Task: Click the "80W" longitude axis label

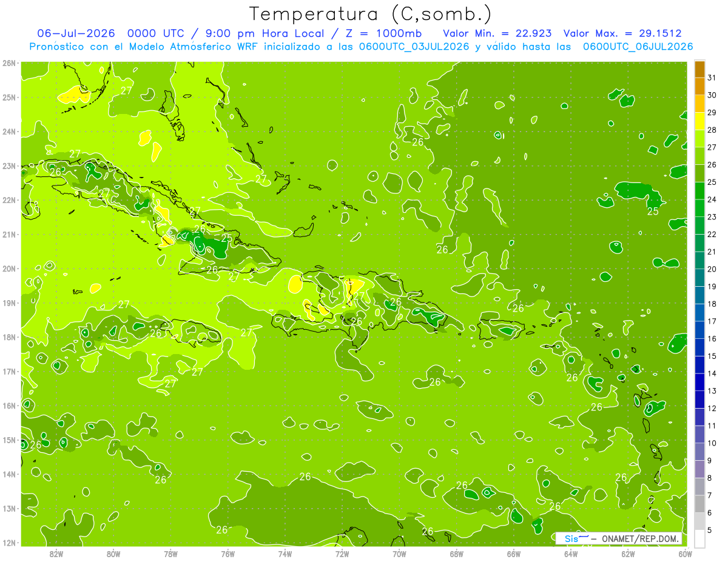Action: 113,554
